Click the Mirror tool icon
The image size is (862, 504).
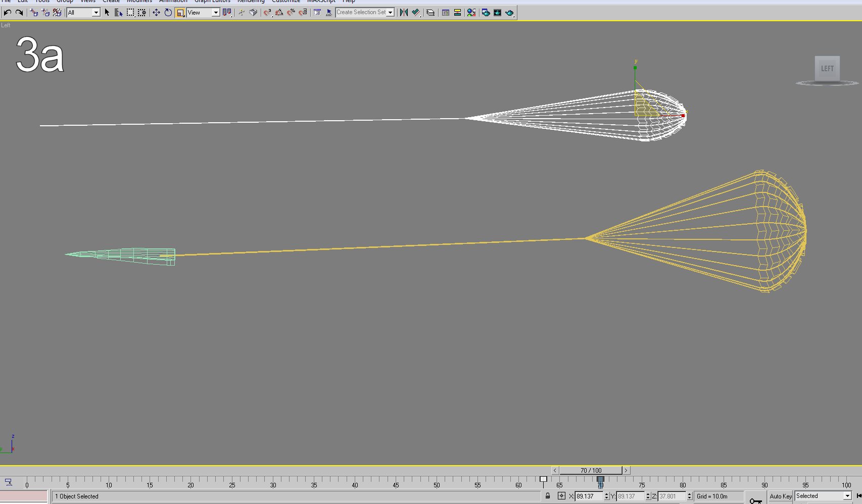coord(404,13)
